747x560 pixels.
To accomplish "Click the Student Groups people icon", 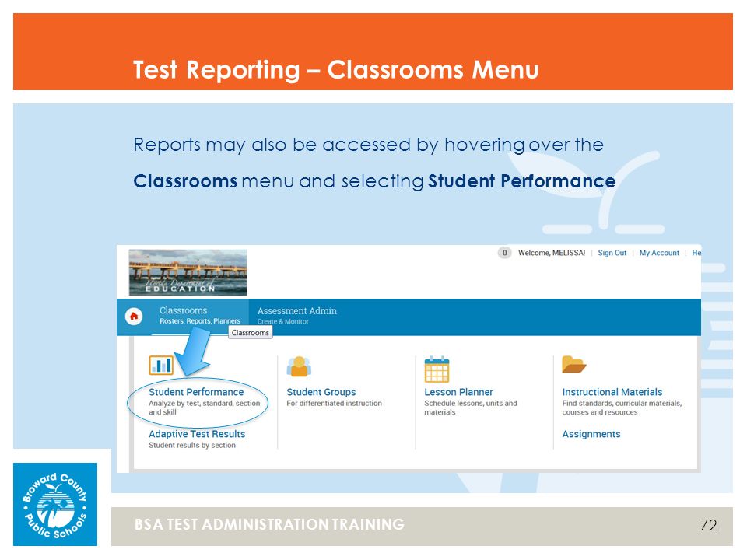I will (x=299, y=366).
